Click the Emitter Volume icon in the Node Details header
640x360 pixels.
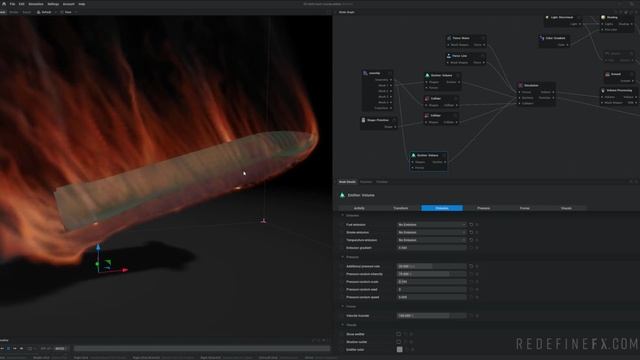click(342, 195)
